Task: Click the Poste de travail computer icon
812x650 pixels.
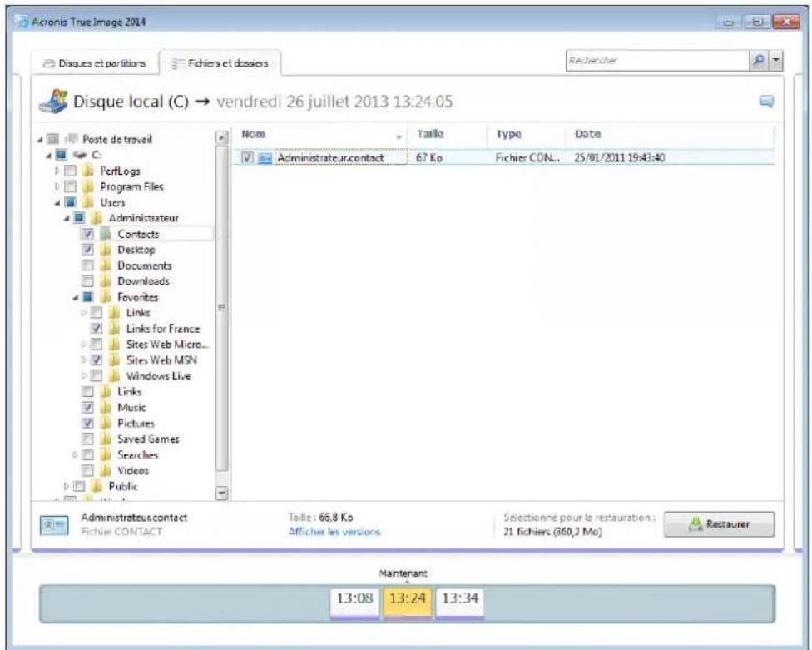Action: coord(72,139)
